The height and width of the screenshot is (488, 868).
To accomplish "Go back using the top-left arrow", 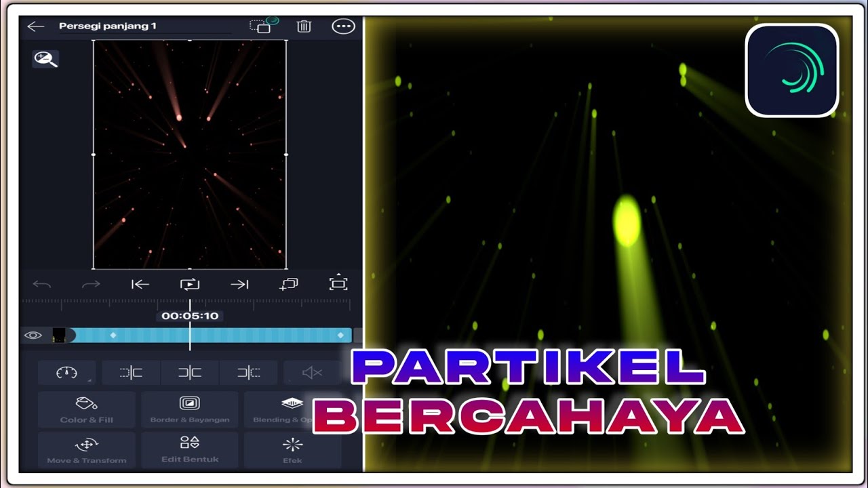I will [35, 26].
